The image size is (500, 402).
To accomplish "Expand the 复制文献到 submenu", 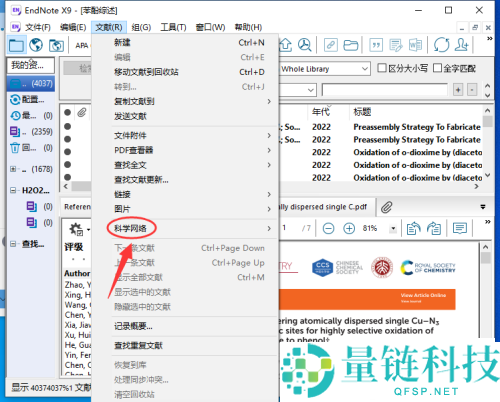I will click(x=193, y=101).
